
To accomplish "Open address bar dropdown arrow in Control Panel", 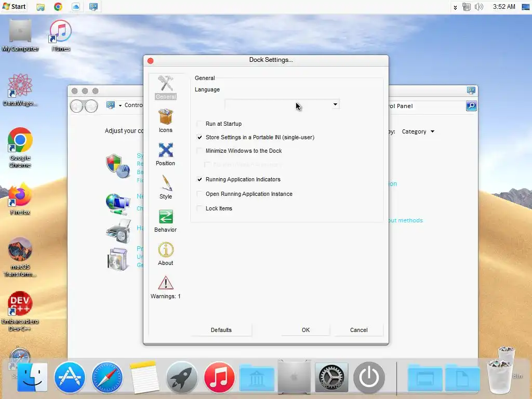I will [120, 105].
